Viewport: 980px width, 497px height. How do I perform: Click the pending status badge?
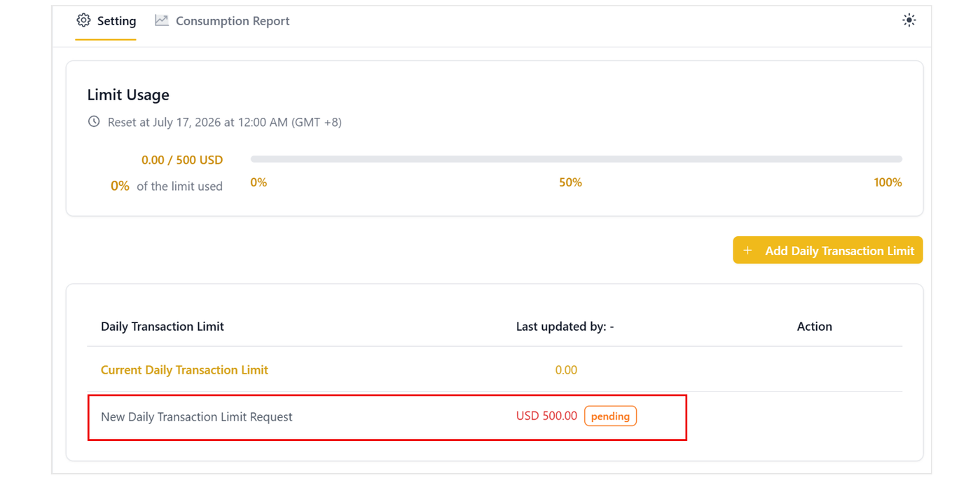click(x=610, y=416)
